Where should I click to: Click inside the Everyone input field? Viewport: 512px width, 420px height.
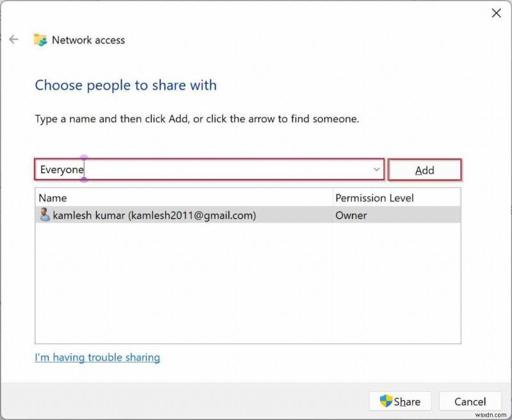point(192,169)
